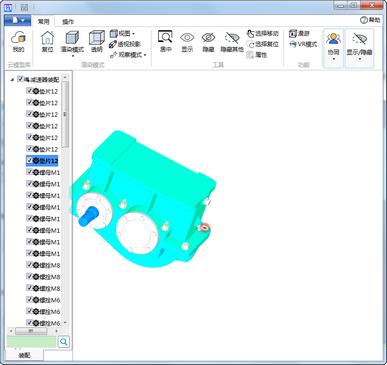Select the transparent cube icon (透明)

coord(97,38)
